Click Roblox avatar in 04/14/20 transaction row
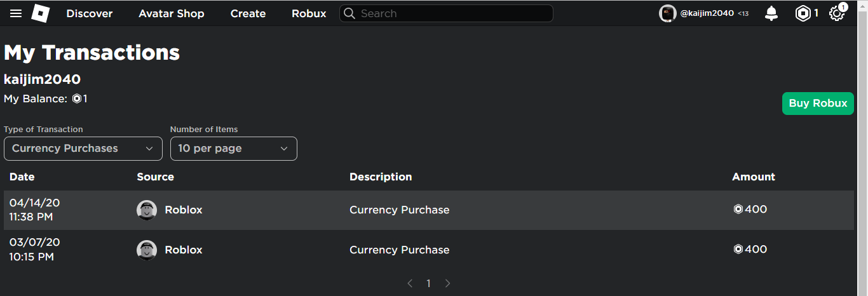 [147, 210]
